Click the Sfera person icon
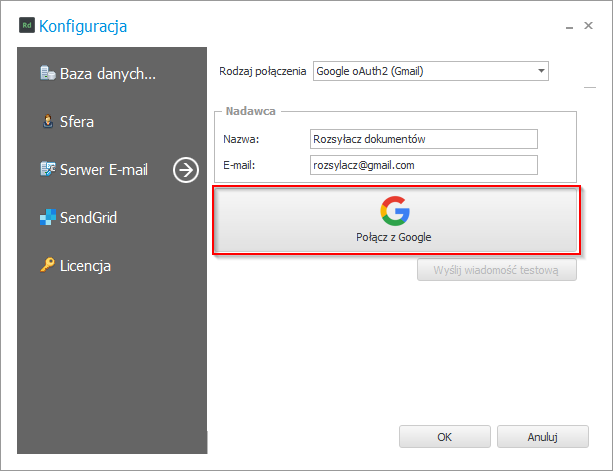613x471 pixels. [48, 121]
